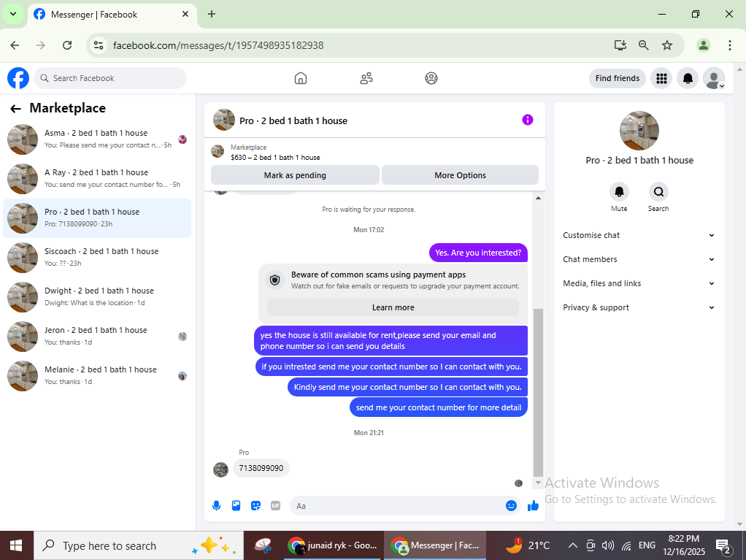The width and height of the screenshot is (746, 560).
Task: View site information icon in address bar
Action: coord(99,45)
